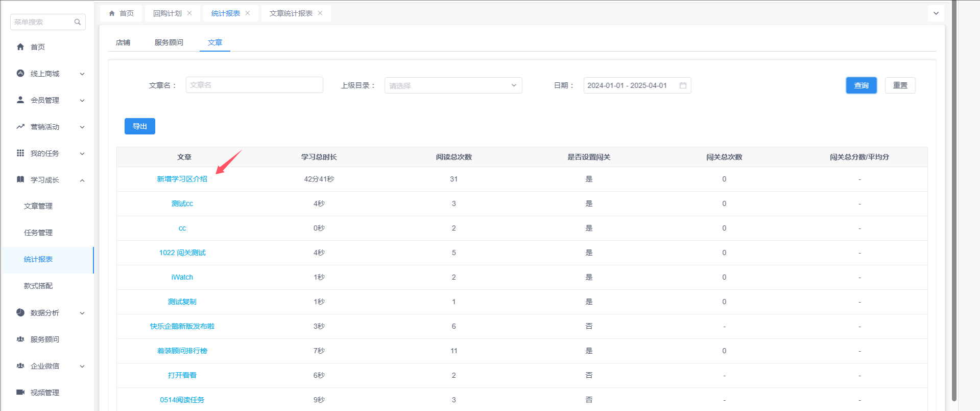Close the 回购计划 tab
The height and width of the screenshot is (411, 980).
point(189,13)
